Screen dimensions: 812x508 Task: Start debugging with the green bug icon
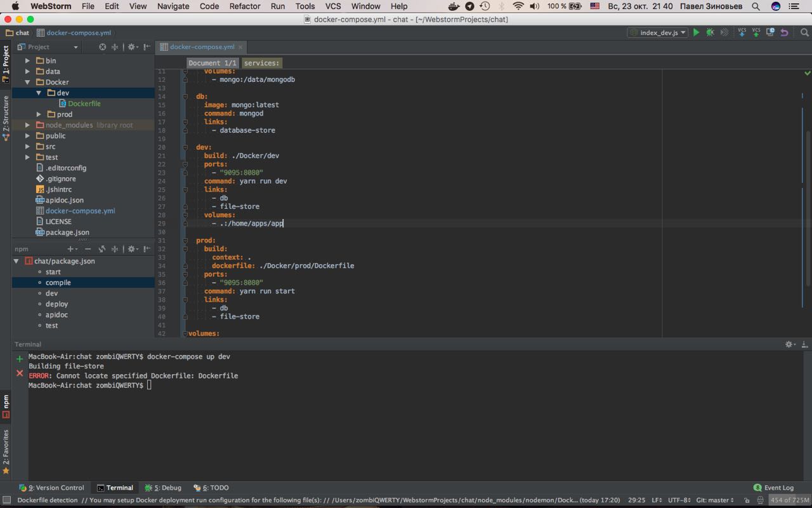point(710,32)
